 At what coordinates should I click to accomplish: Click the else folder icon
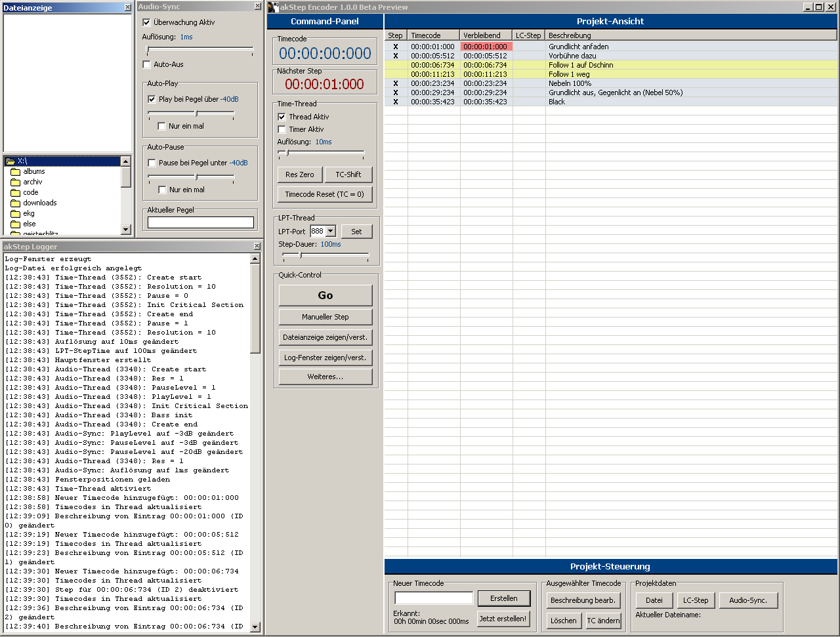coord(16,224)
